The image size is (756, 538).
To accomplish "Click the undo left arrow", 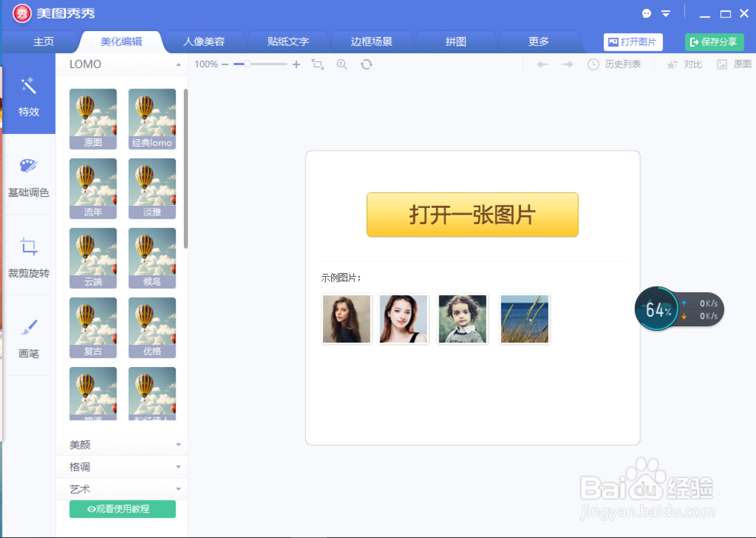I will [542, 64].
